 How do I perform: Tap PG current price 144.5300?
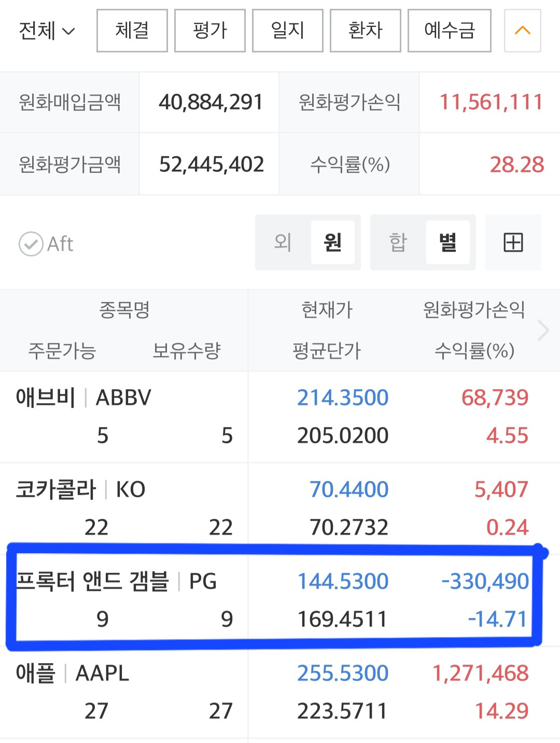[x=343, y=582]
